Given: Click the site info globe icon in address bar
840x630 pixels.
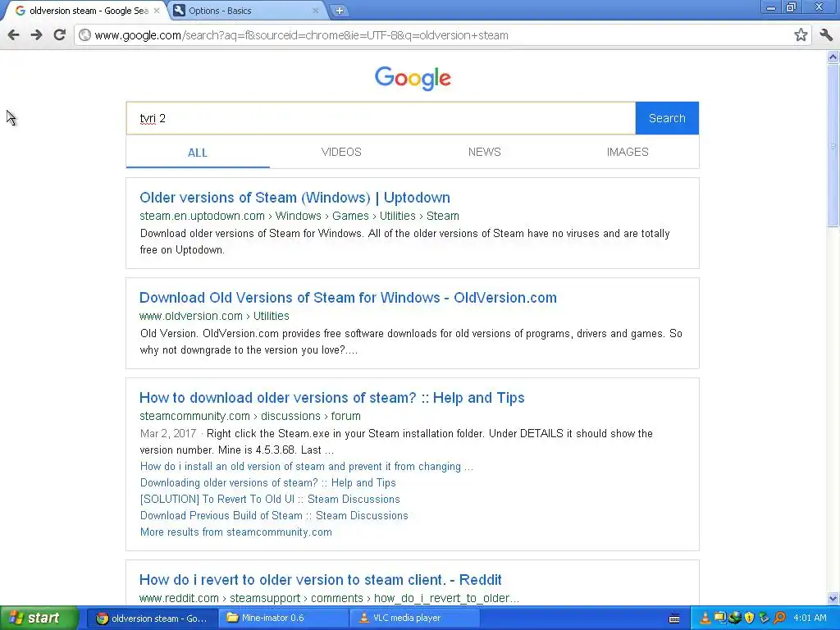Looking at the screenshot, I should pos(84,35).
